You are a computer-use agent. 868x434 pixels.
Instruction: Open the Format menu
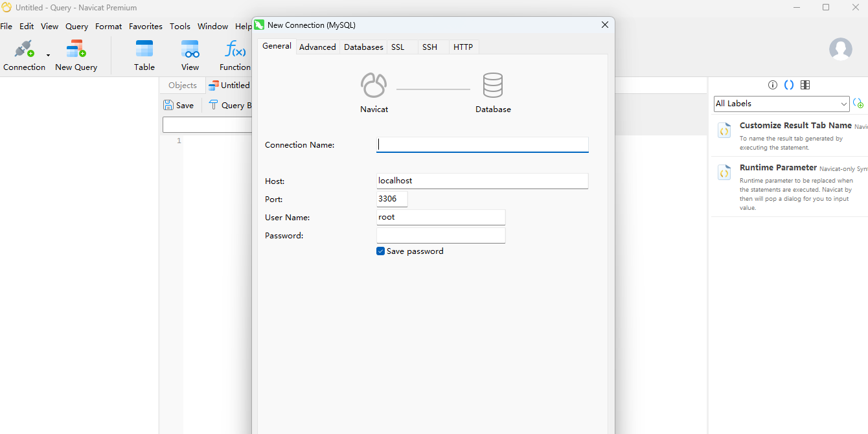[x=108, y=27]
